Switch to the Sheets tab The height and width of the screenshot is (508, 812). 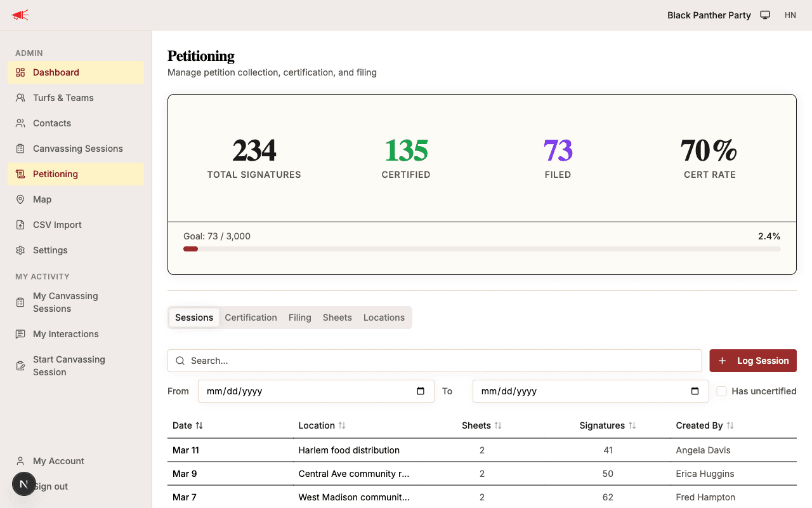(337, 317)
